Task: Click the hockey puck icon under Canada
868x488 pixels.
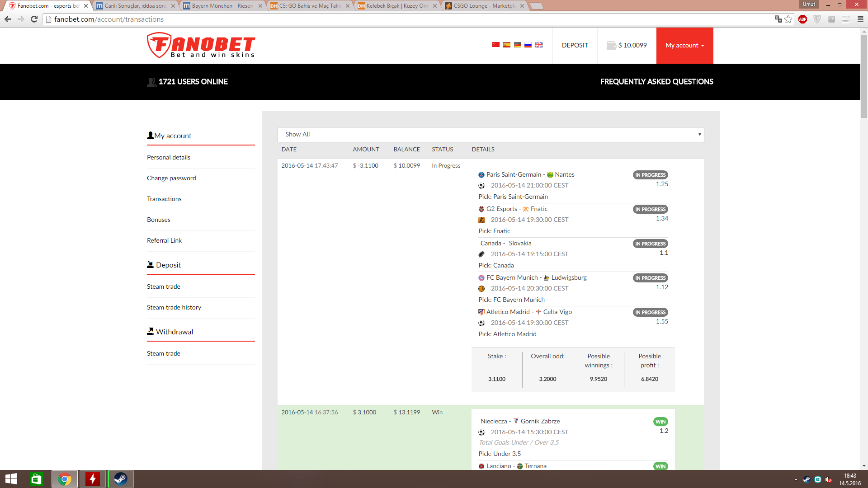Action: tap(481, 254)
